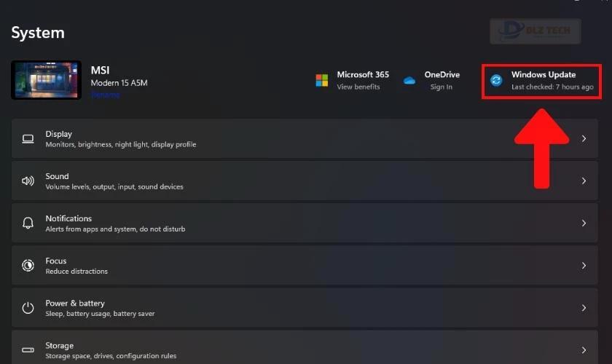Click the Storage drive icon

(x=28, y=350)
